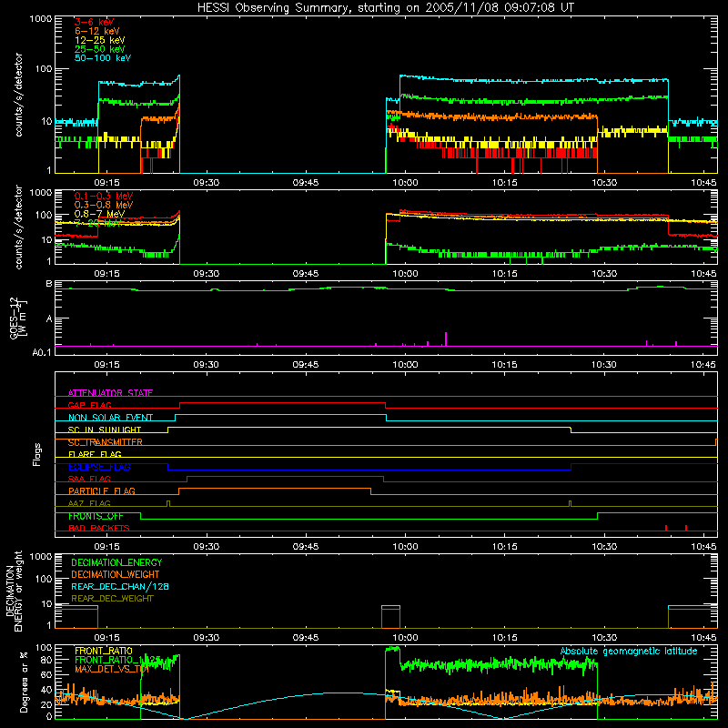
Task: Select the GAP_FLAG label
Action: [89, 405]
